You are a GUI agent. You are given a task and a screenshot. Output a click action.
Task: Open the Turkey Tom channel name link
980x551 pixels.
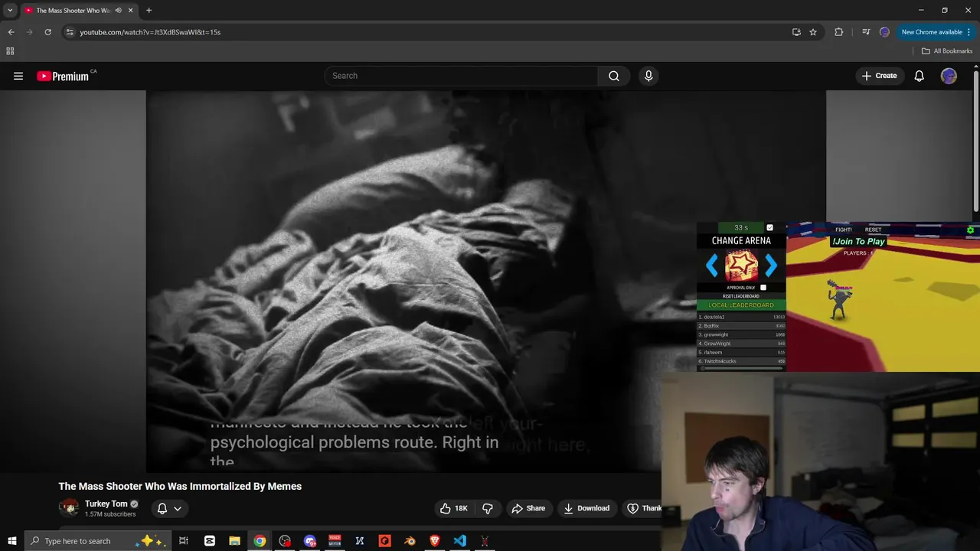(106, 504)
